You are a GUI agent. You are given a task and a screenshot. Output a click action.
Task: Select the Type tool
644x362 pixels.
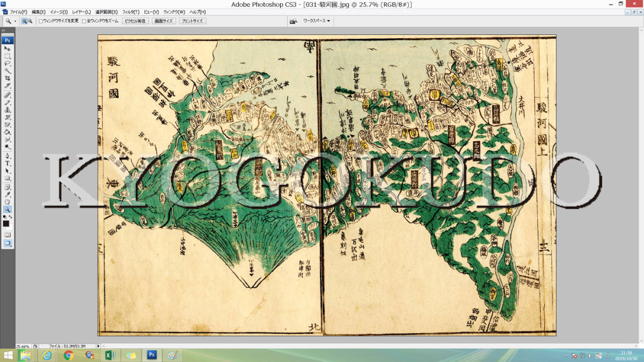8,163
